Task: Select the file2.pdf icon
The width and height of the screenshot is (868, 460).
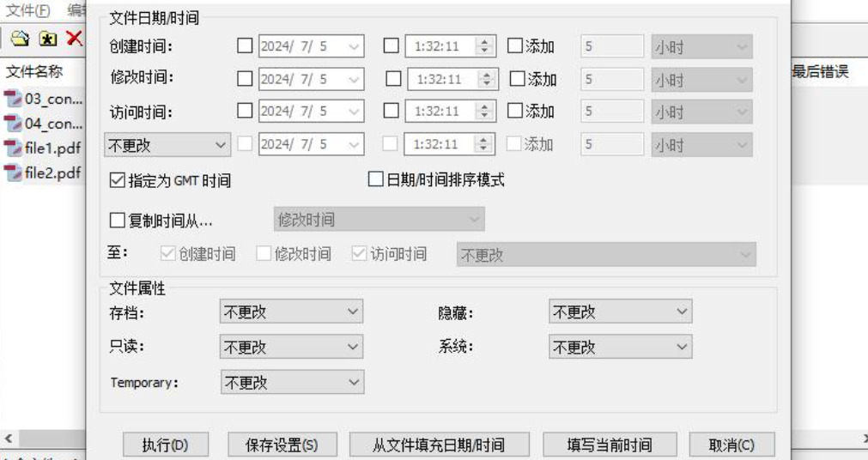Action: point(13,172)
